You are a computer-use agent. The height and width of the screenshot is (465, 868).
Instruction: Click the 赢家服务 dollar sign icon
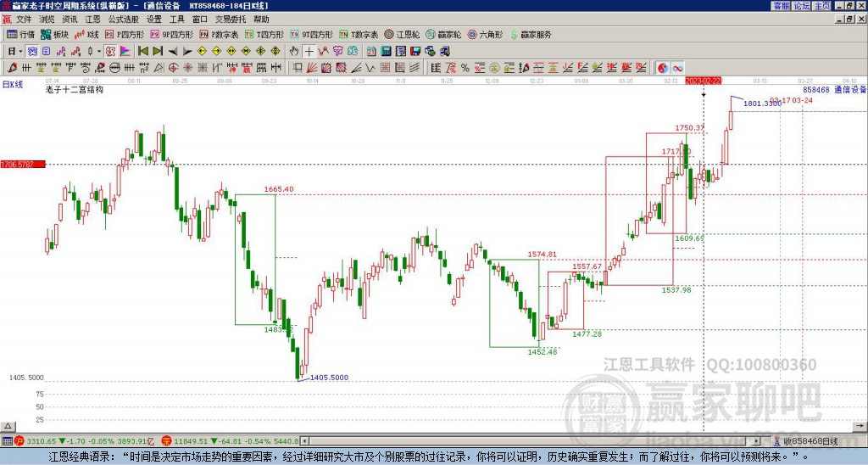pyautogui.click(x=514, y=35)
